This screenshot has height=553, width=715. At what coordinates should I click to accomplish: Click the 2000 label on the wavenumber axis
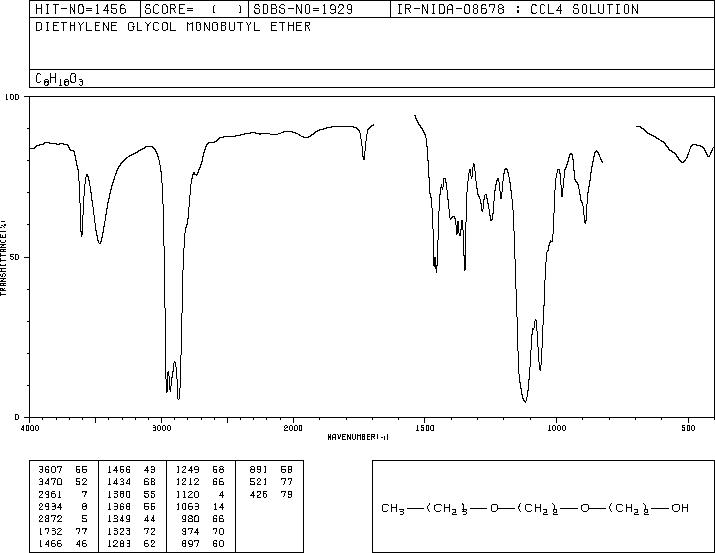(x=293, y=428)
